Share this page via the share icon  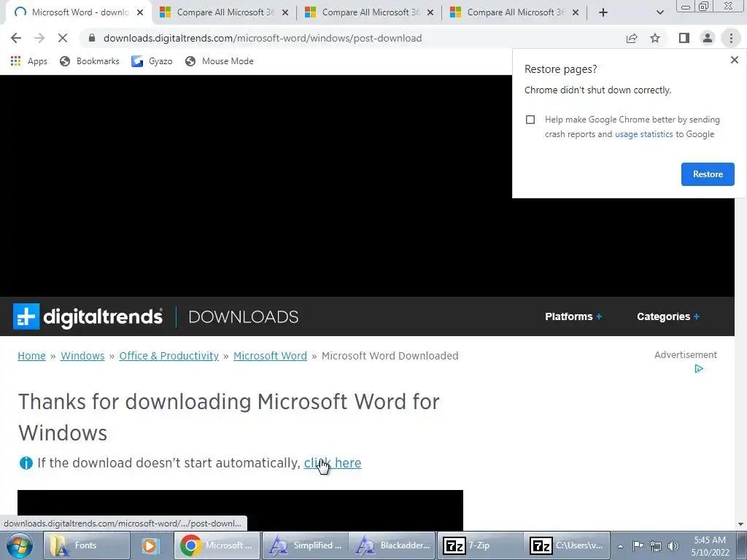tap(632, 38)
